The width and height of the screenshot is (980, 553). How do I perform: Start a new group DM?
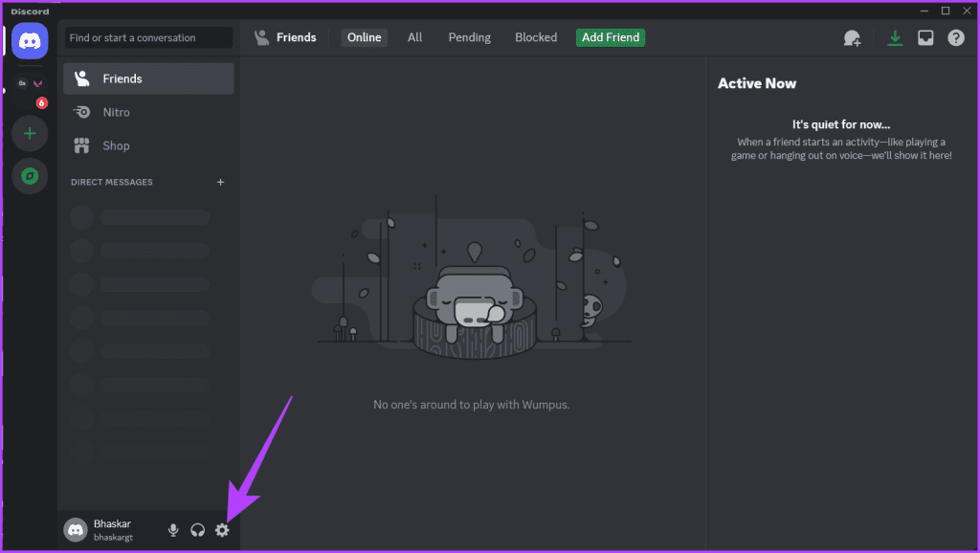pos(852,37)
